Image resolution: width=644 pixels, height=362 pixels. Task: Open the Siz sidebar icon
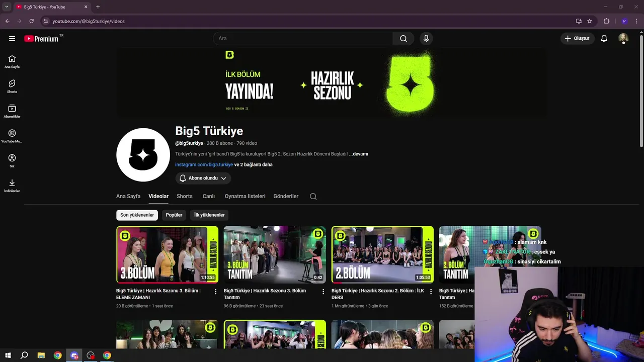pyautogui.click(x=12, y=160)
